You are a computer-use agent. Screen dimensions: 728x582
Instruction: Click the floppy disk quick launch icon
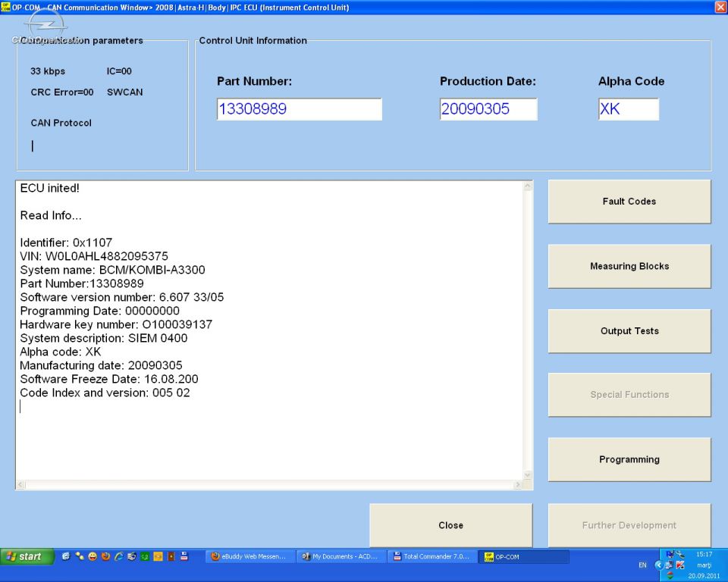[184, 556]
